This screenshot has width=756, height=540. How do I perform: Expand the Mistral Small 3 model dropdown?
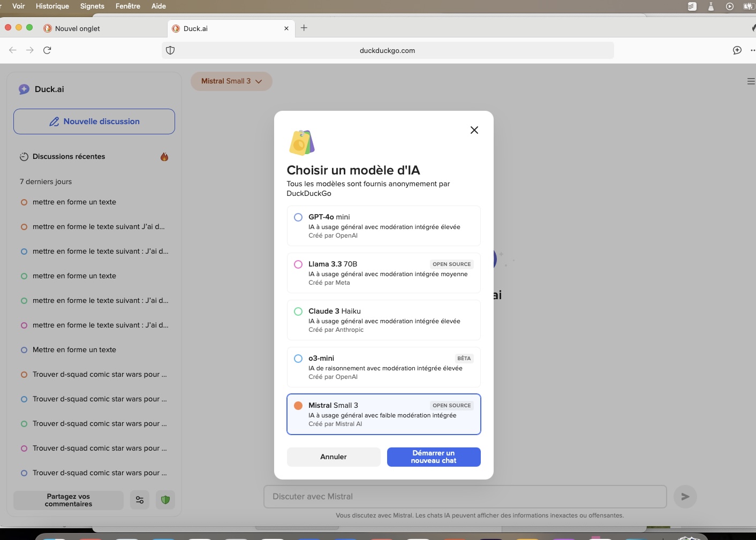click(231, 81)
